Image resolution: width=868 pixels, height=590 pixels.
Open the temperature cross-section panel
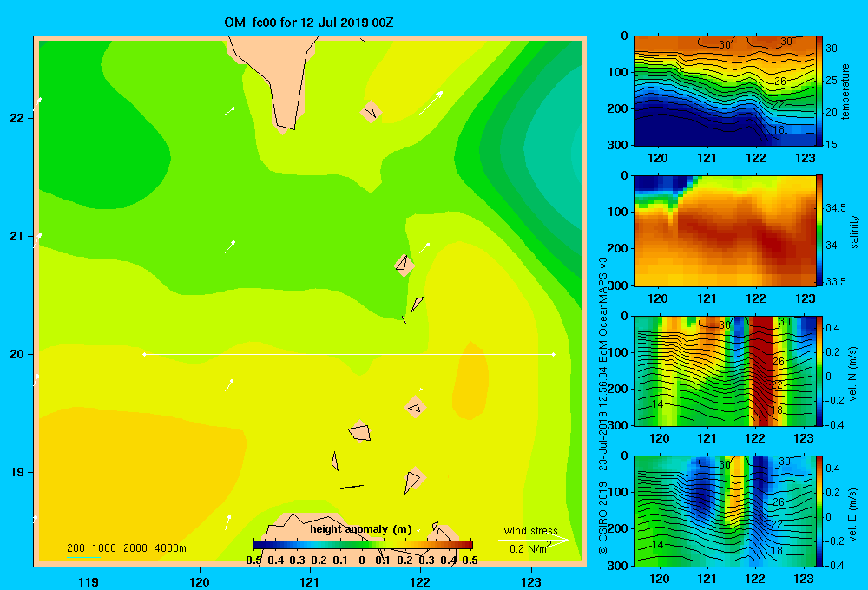(724, 91)
